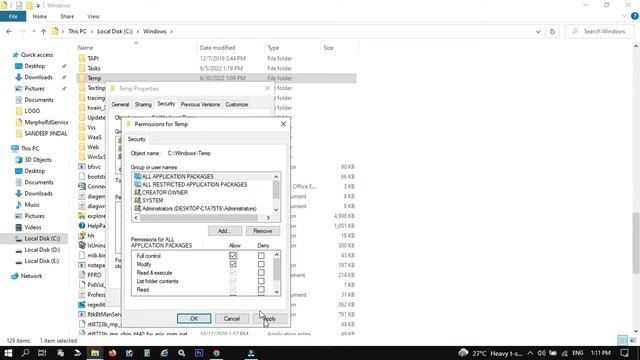
Task: Close the Permissions for Temp dialog
Action: [x=283, y=124]
